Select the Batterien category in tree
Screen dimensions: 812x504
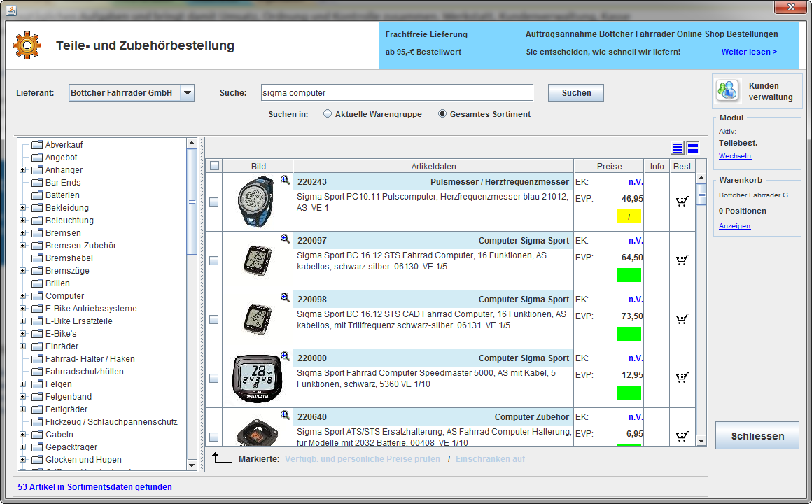pyautogui.click(x=62, y=195)
